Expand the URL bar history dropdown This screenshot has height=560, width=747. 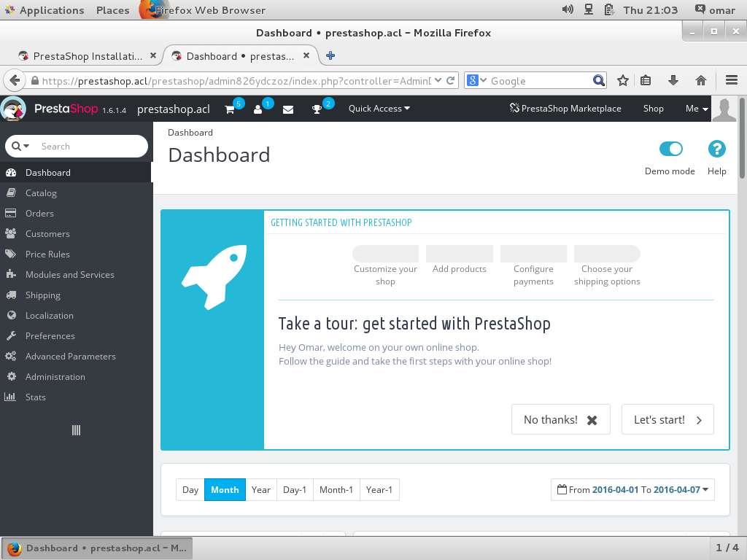[x=438, y=80]
